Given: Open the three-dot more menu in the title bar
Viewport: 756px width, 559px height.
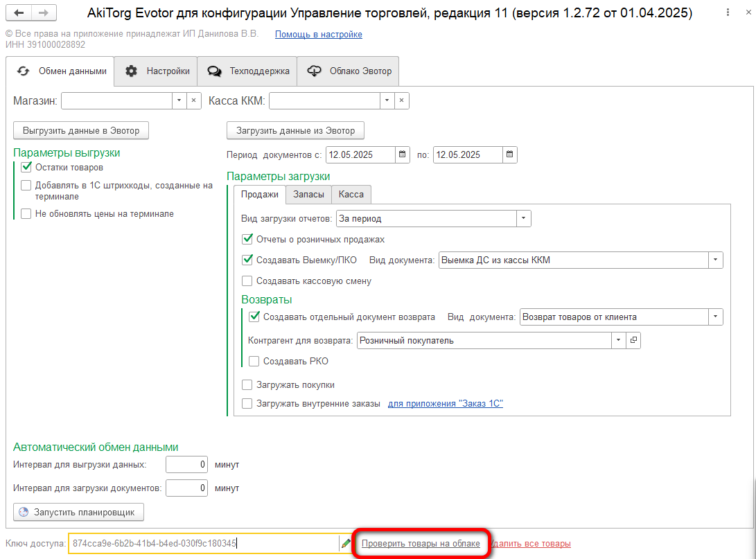Looking at the screenshot, I should pyautogui.click(x=728, y=12).
